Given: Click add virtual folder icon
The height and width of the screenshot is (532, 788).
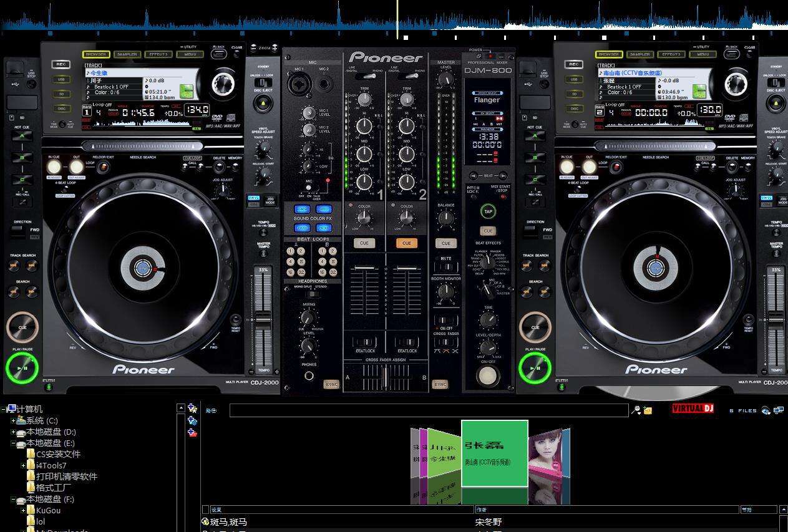Looking at the screenshot, I should [x=192, y=421].
